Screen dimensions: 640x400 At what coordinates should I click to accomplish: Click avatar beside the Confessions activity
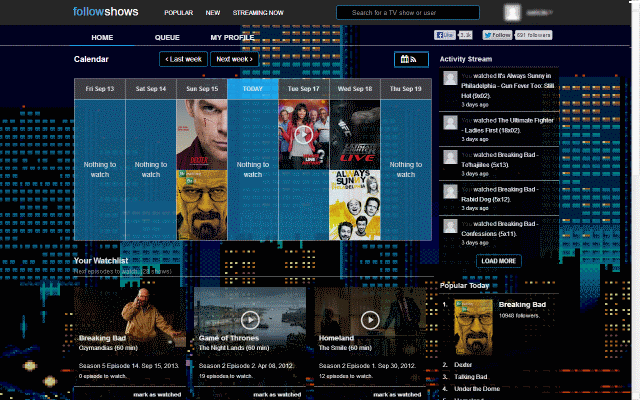pos(451,226)
